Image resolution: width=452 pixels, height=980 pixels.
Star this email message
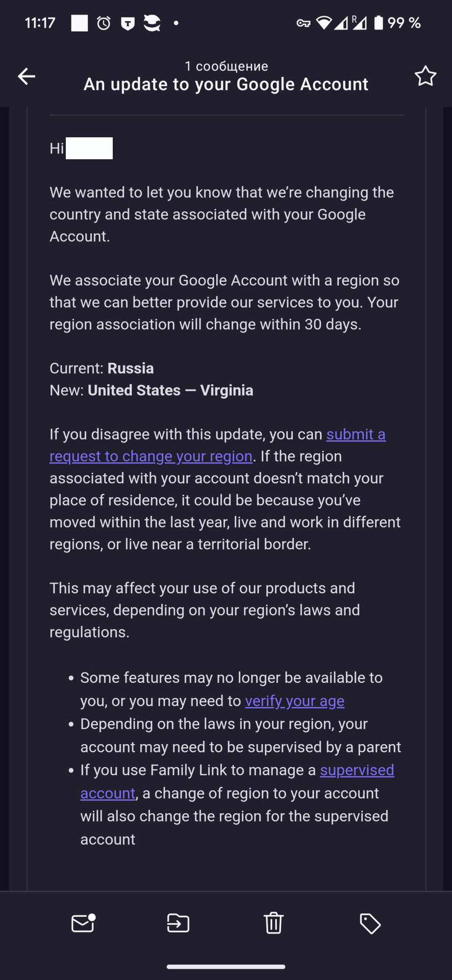tap(425, 77)
